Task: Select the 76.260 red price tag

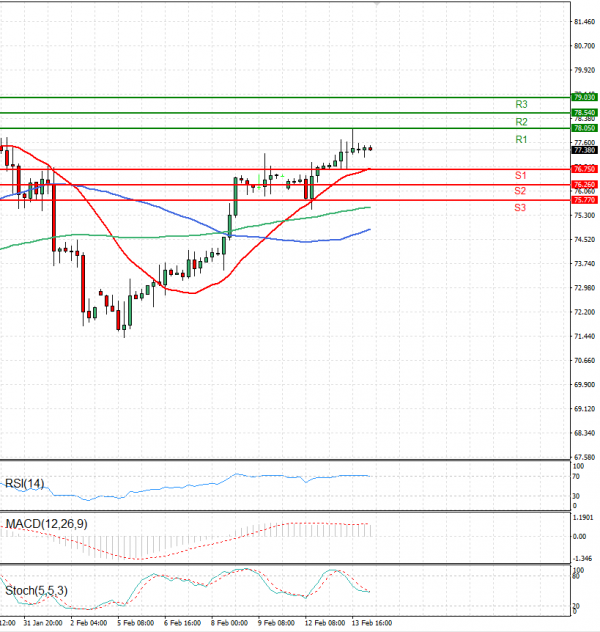Action: point(584,185)
